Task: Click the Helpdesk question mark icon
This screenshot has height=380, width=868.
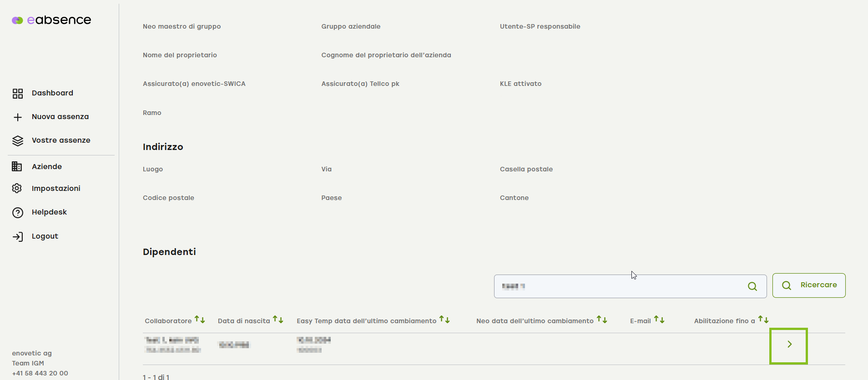Action: (18, 213)
